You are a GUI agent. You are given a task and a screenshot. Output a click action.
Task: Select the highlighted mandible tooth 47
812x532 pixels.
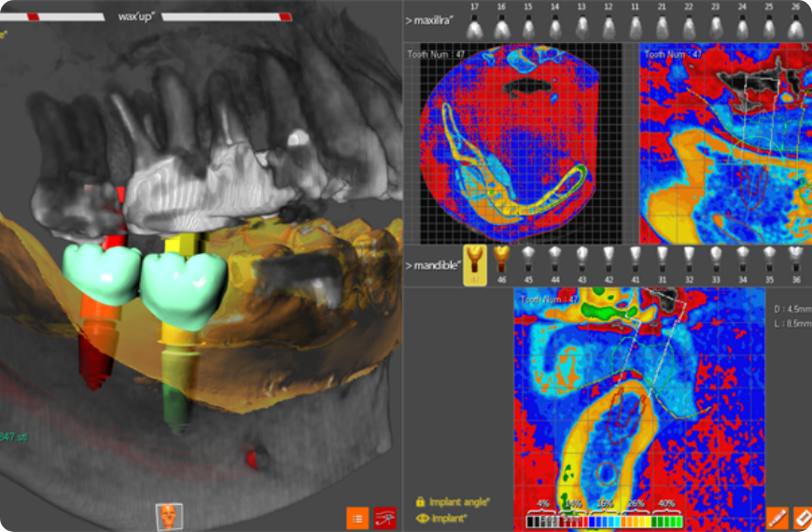[x=474, y=266]
